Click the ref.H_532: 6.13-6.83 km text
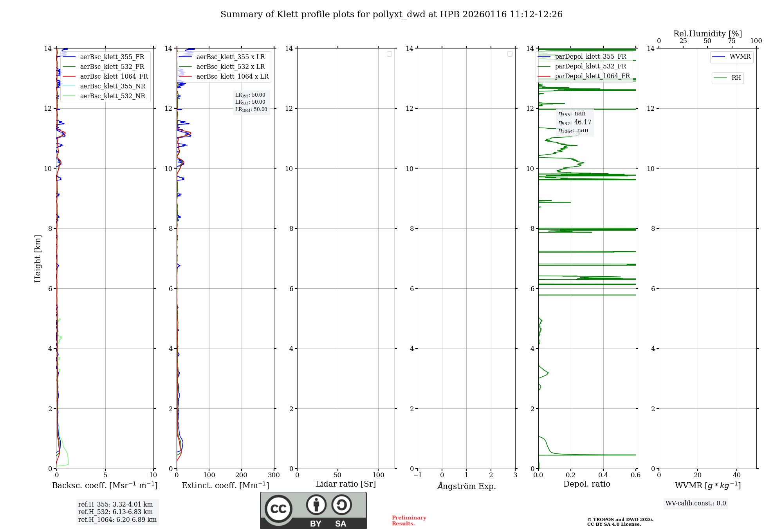The height and width of the screenshot is (532, 783). (x=115, y=512)
